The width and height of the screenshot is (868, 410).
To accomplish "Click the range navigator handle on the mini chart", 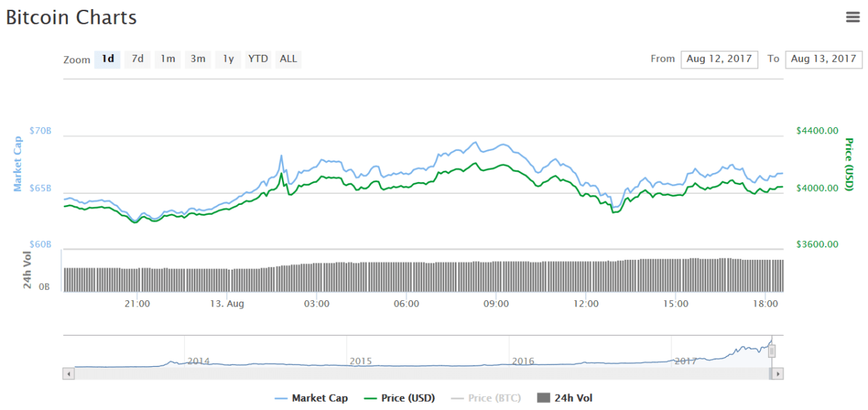I will [x=771, y=351].
